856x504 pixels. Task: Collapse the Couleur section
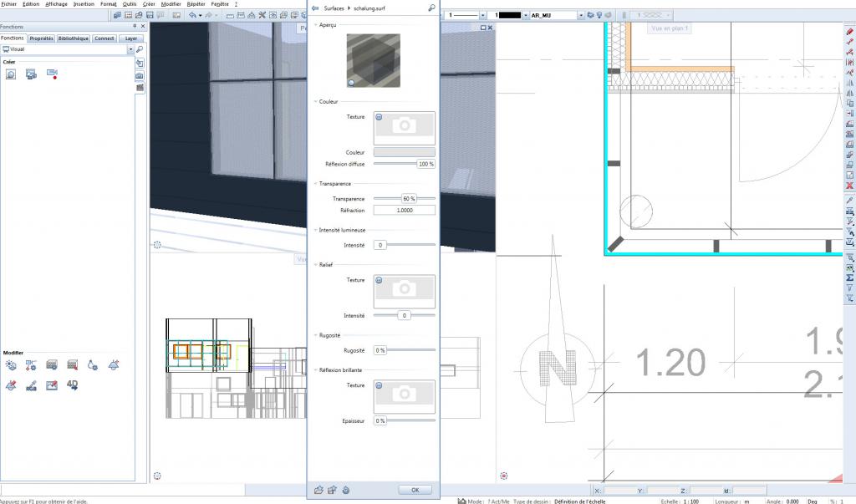(x=316, y=102)
